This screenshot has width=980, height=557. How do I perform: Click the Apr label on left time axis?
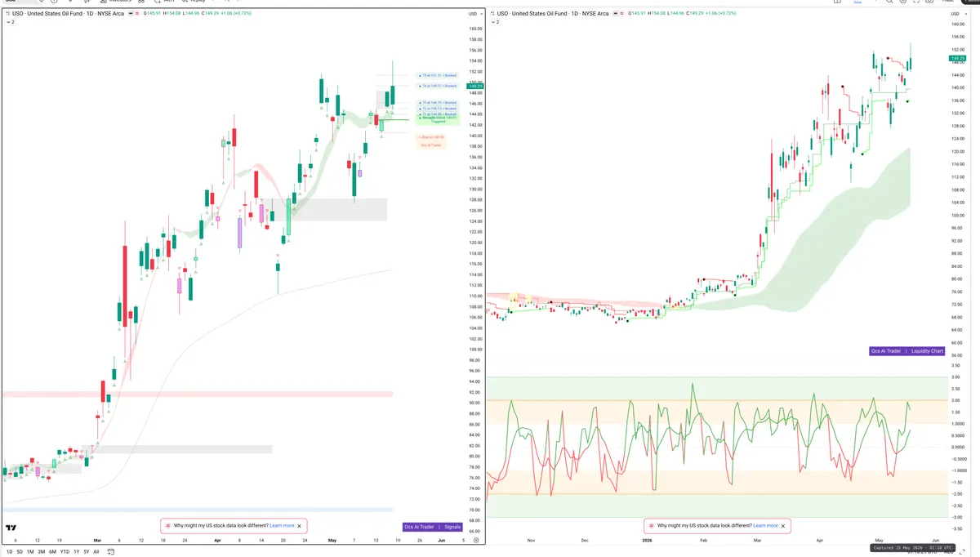pos(217,540)
